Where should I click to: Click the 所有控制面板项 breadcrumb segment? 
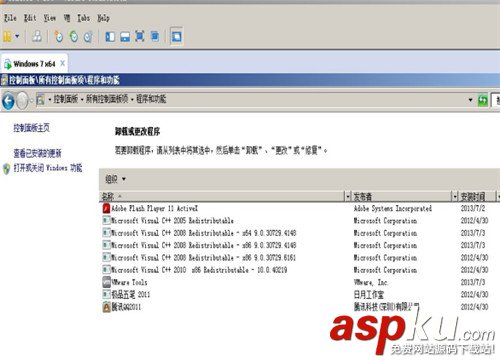pos(107,99)
